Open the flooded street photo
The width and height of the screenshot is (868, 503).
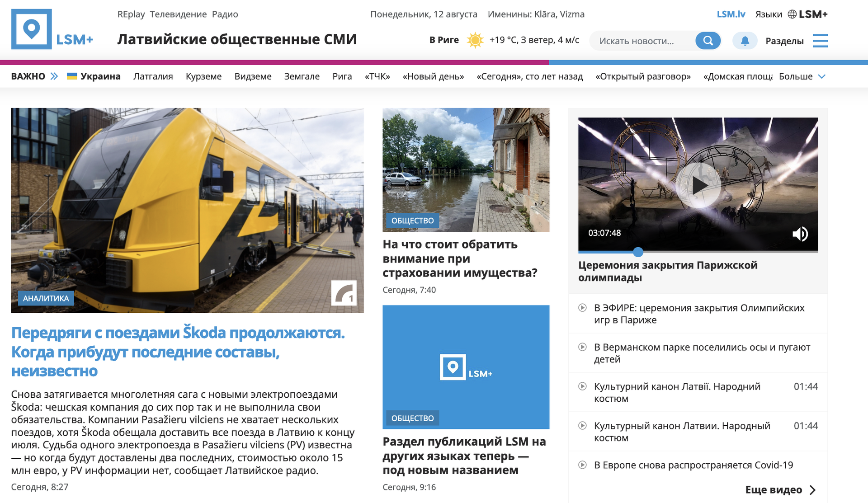pos(466,170)
